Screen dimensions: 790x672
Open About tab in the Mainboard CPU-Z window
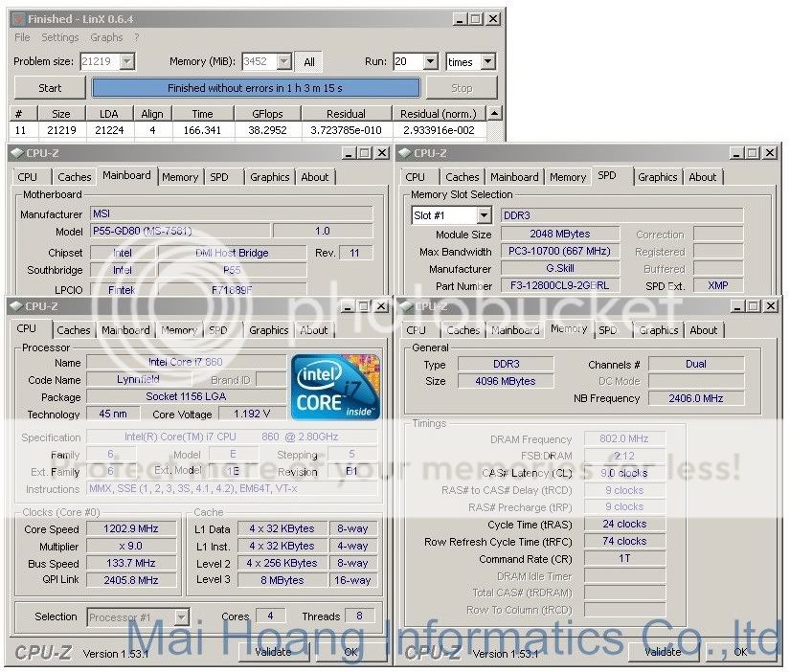pos(314,177)
